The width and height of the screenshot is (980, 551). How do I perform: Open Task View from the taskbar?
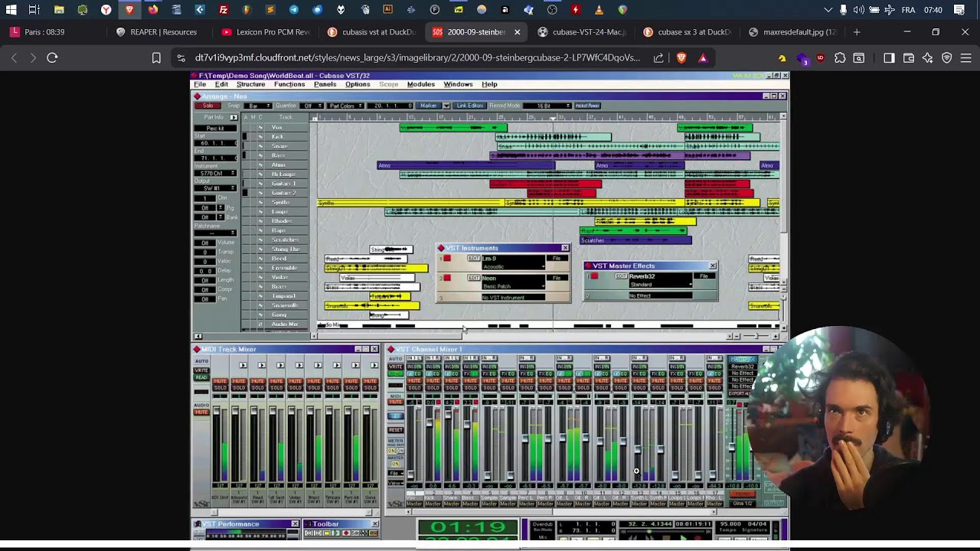tap(34, 10)
